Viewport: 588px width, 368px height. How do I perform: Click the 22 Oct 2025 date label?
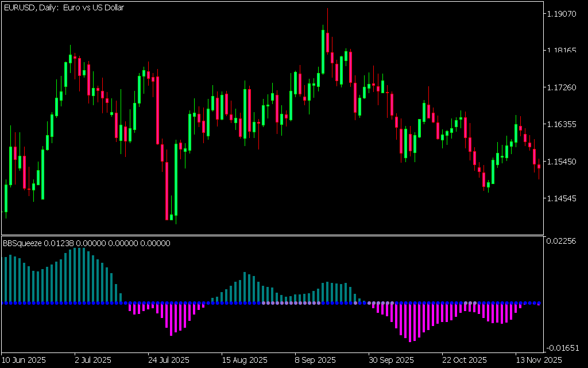click(464, 360)
